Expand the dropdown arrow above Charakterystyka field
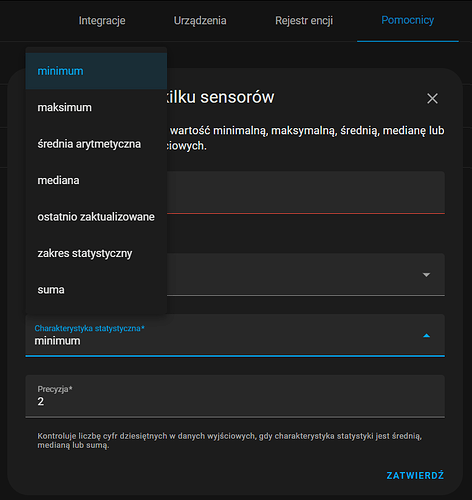The width and height of the screenshot is (472, 500). coord(426,275)
